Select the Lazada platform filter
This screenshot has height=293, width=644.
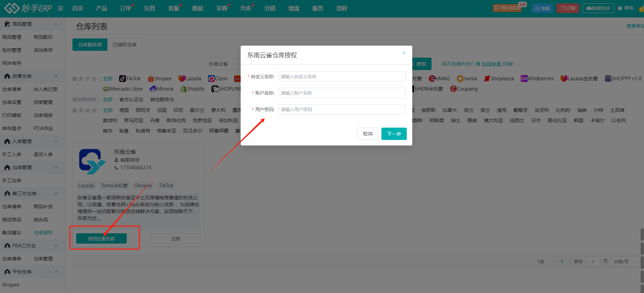pos(190,79)
